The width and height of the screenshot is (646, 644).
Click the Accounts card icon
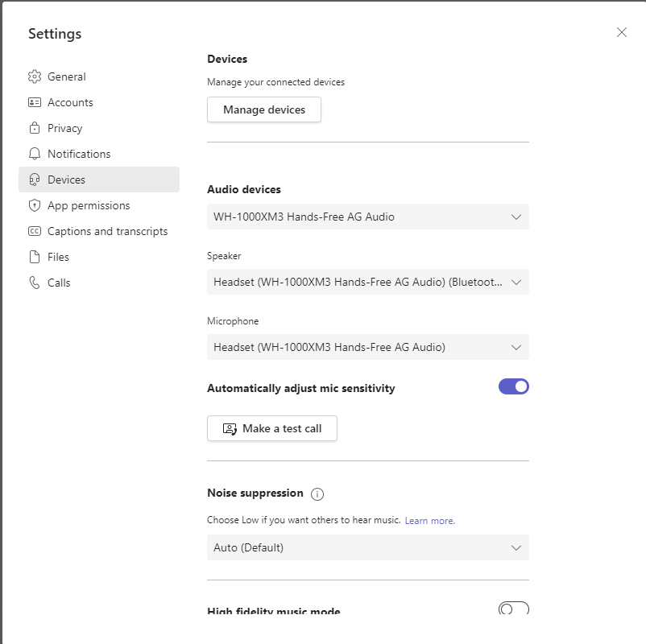[x=34, y=102]
